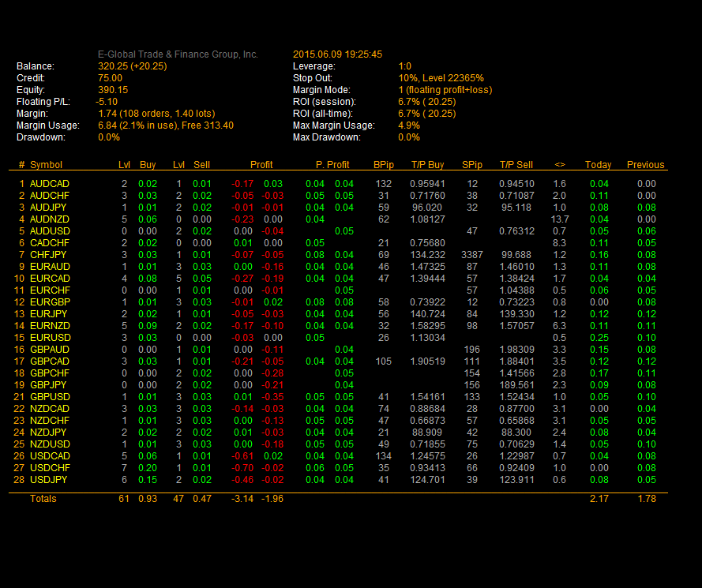Select the Stop Out level value
Screen dimensions: 702x588
click(441, 78)
